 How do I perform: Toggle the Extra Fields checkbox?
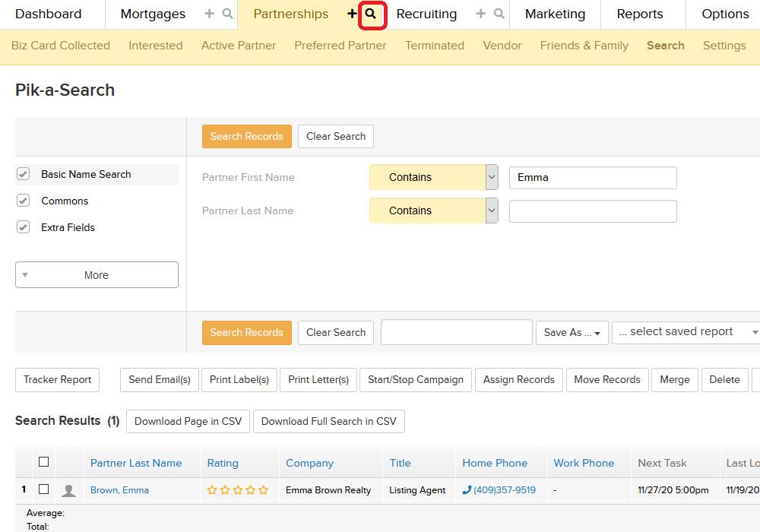click(x=24, y=227)
